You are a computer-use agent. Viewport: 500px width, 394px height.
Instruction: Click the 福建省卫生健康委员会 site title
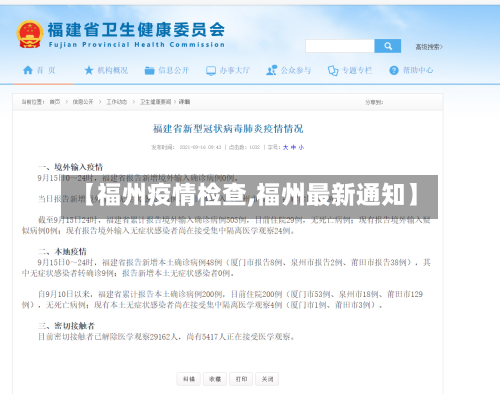point(136,30)
